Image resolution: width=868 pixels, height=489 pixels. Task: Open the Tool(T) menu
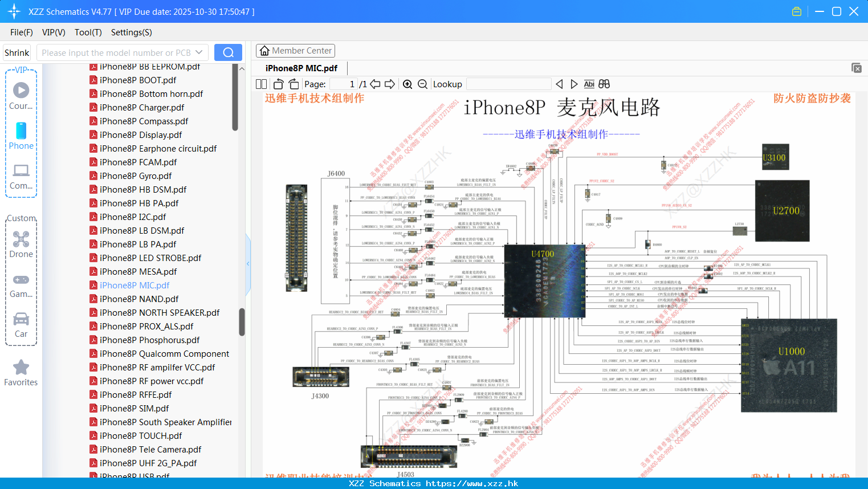point(88,32)
